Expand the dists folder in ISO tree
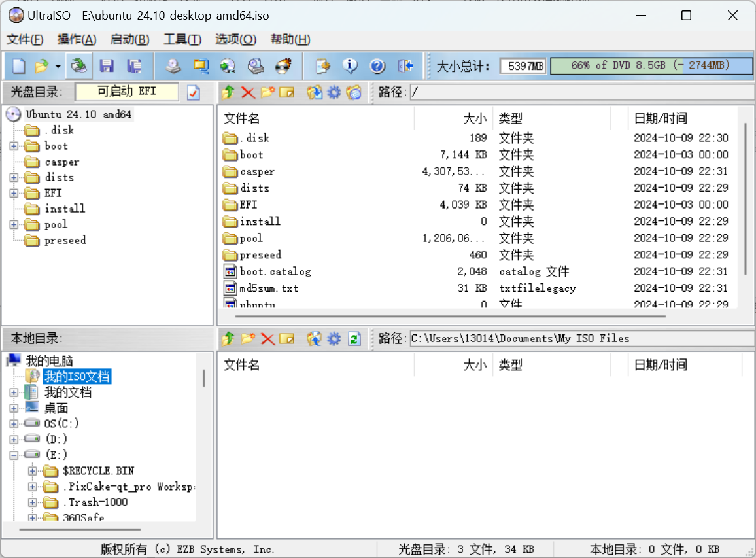 click(x=14, y=177)
